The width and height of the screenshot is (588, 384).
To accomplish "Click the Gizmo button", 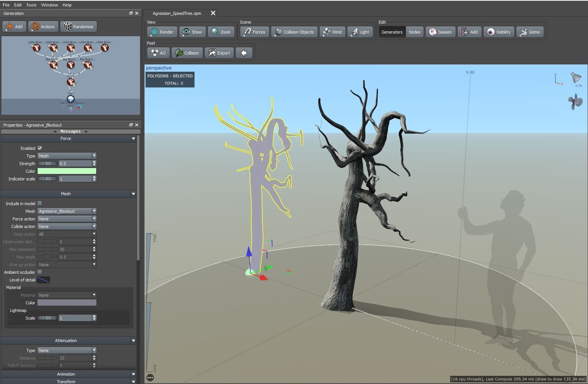I will [x=530, y=32].
